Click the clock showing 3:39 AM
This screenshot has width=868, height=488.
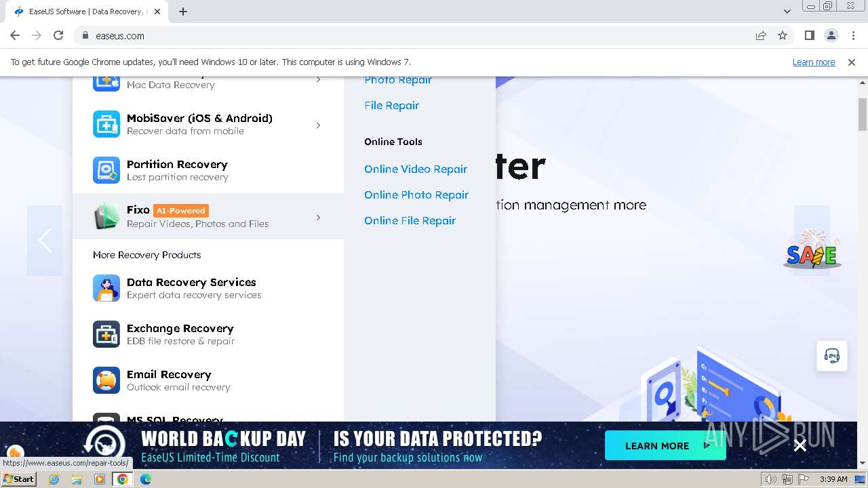point(833,479)
